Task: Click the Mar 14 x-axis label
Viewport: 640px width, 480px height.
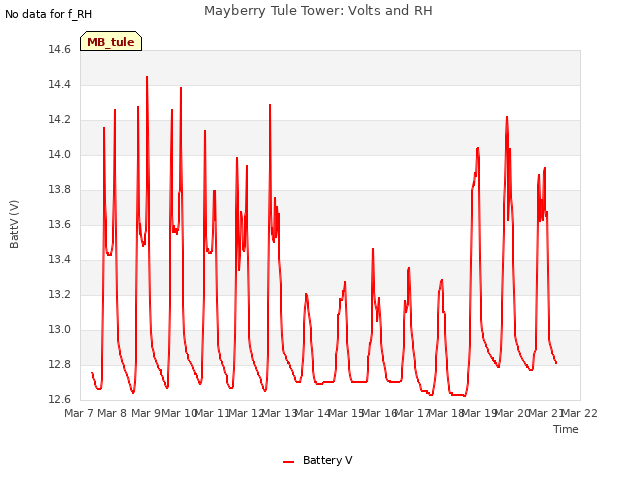Action: pos(313,413)
